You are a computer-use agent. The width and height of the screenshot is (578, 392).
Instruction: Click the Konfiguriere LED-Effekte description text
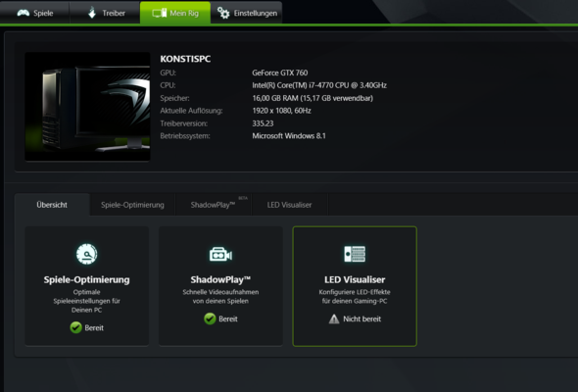click(x=355, y=297)
